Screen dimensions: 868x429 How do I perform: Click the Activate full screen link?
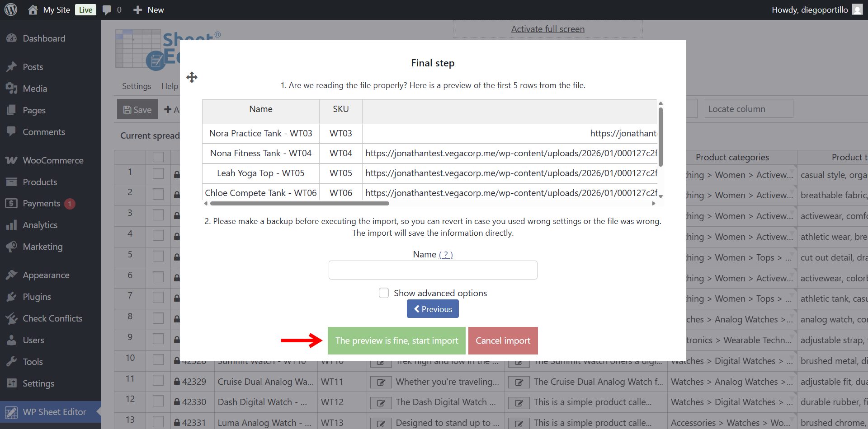pos(547,28)
